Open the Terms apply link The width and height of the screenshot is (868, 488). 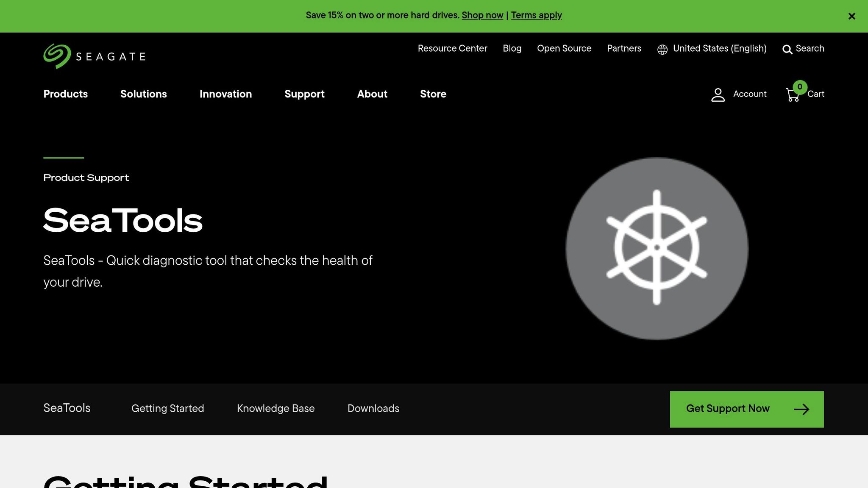[x=536, y=15]
